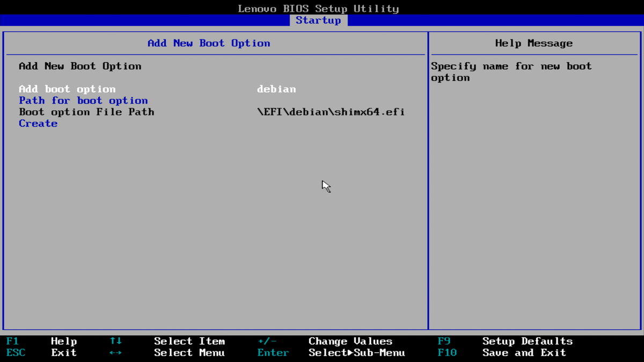Click the Add New Boot Option panel title
Screen dimensions: 644x362
pyautogui.click(x=209, y=43)
